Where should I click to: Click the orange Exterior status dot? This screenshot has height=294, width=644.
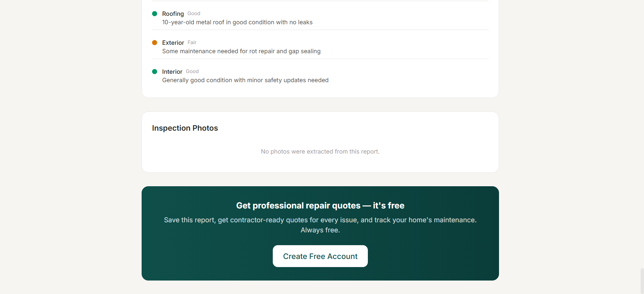point(154,42)
